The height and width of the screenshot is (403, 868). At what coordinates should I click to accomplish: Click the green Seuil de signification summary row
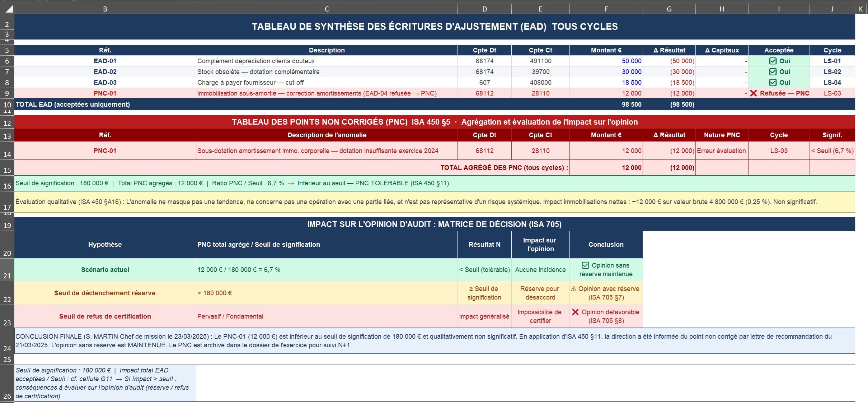pos(435,183)
